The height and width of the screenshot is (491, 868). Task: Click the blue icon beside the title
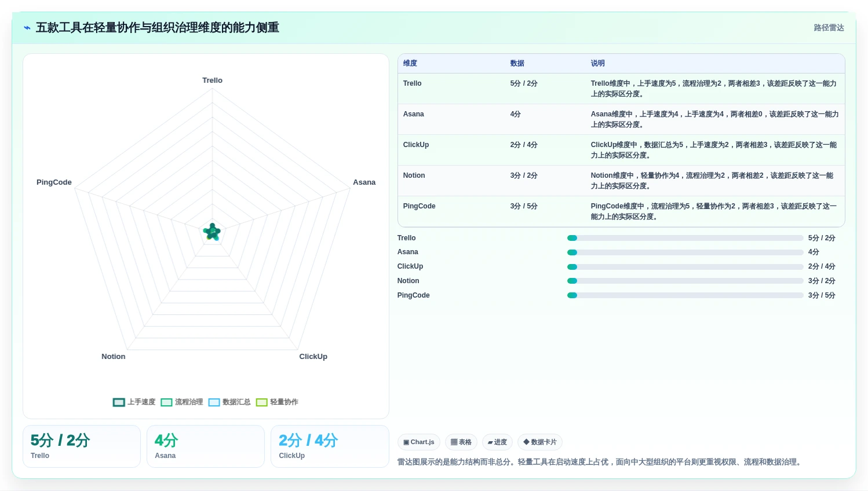pos(27,28)
